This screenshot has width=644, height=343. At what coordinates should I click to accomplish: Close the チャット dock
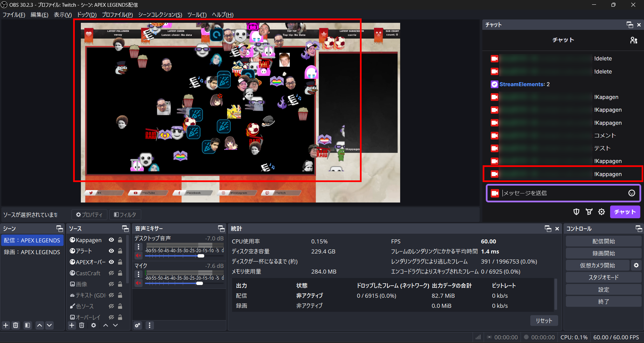pos(639,25)
